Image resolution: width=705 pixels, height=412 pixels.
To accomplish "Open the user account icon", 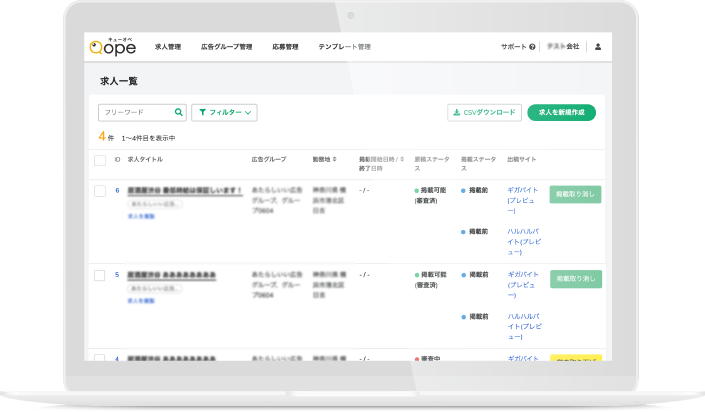I will (x=597, y=46).
